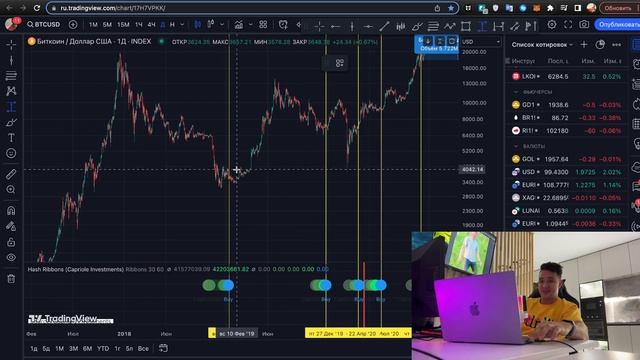Expand the Список котировок watchlist dropdown

tap(542, 44)
